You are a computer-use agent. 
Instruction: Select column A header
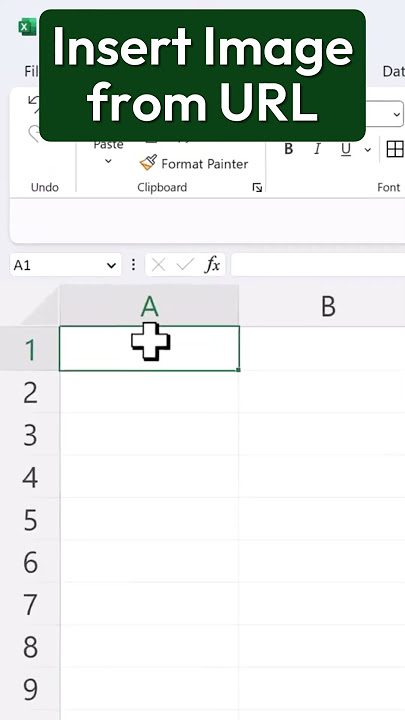tap(149, 305)
